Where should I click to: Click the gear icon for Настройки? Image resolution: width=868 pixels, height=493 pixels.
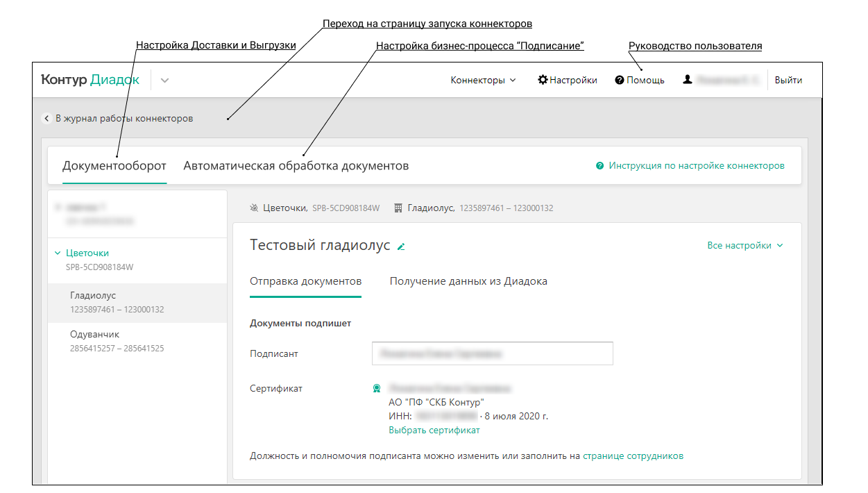[543, 80]
